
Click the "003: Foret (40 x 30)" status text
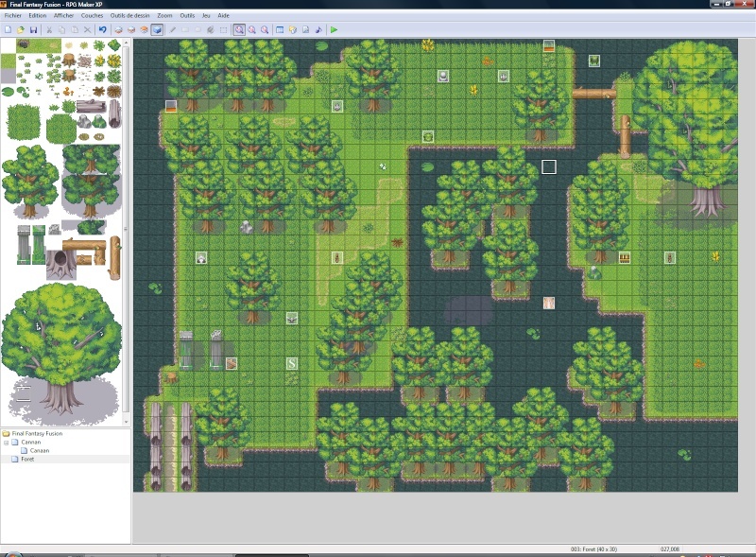click(x=593, y=549)
